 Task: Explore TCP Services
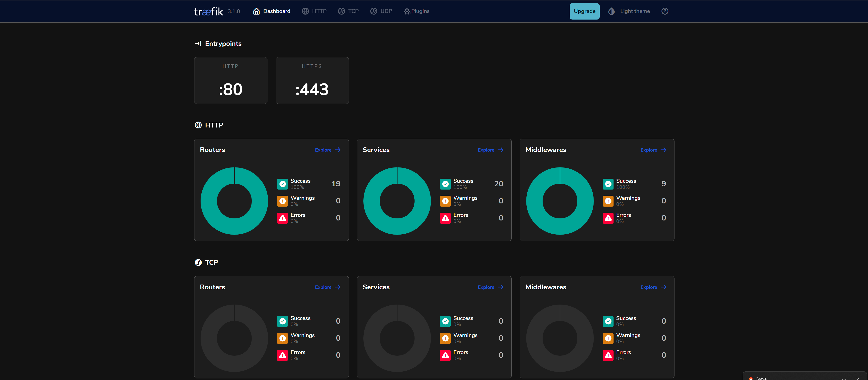pos(490,287)
